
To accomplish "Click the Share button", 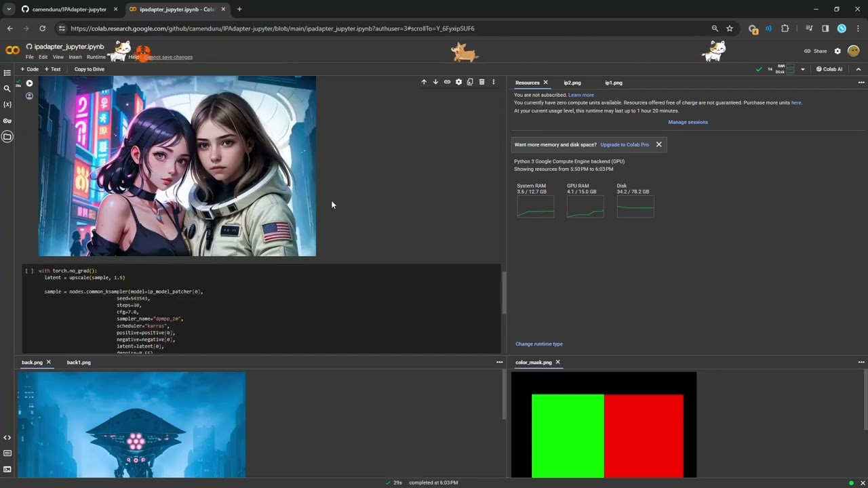I will pyautogui.click(x=815, y=51).
